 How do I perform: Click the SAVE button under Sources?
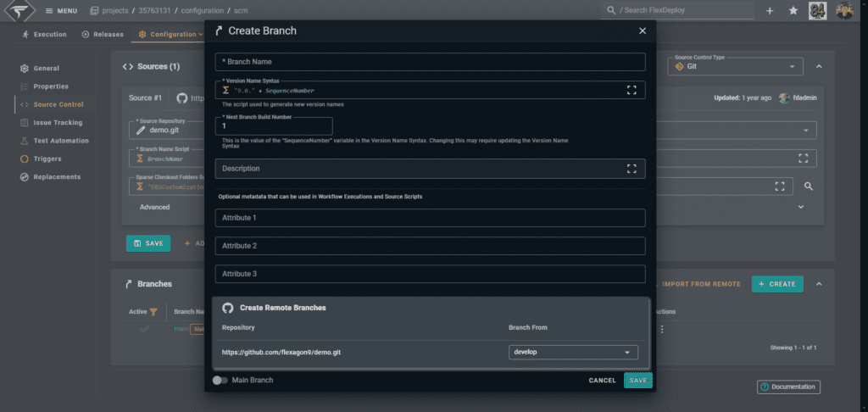pos(148,243)
